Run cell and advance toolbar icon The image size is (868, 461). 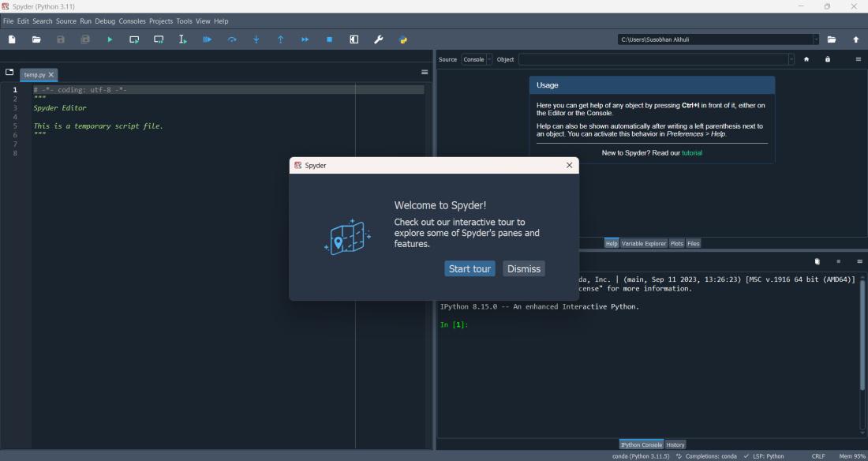click(x=159, y=39)
